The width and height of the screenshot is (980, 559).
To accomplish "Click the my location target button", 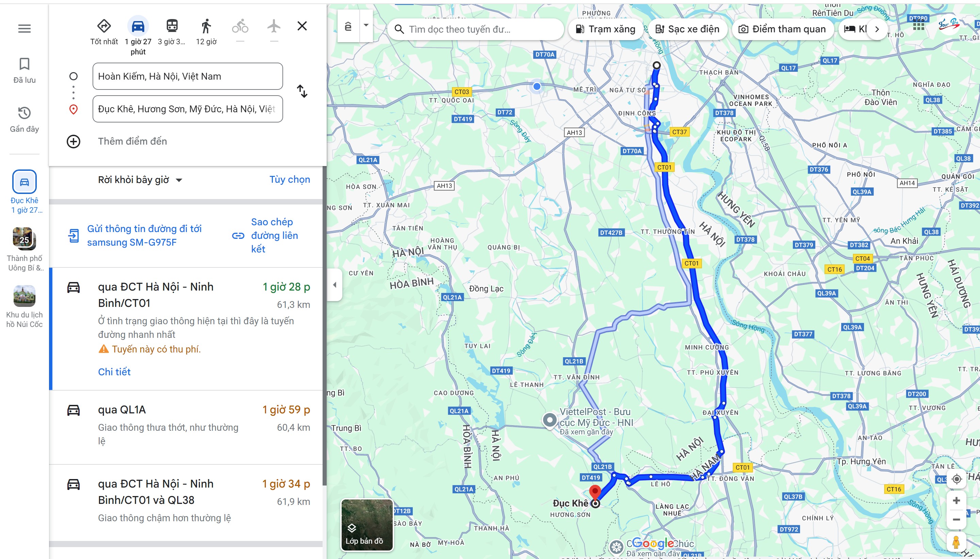I will (x=956, y=479).
